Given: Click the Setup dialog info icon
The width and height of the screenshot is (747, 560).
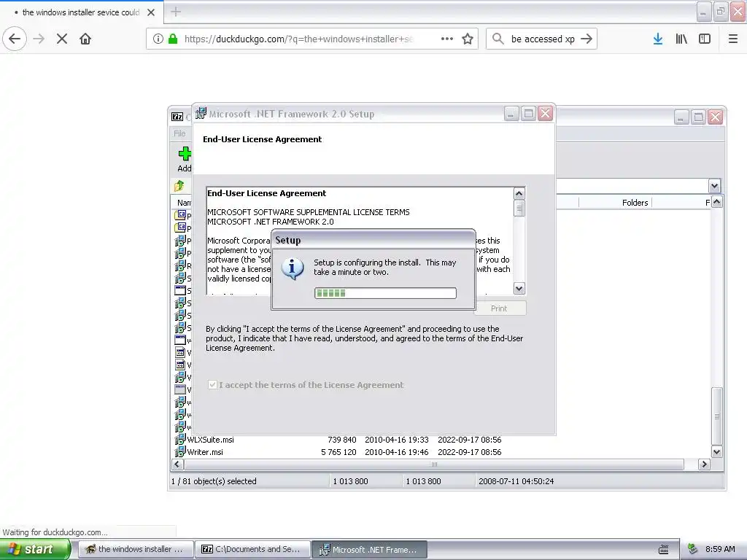Looking at the screenshot, I should pyautogui.click(x=293, y=268).
